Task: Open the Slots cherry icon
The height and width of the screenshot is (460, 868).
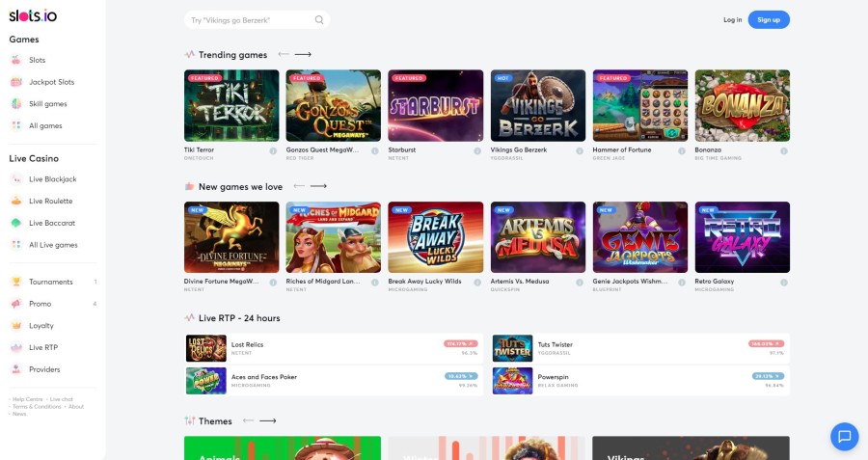Action: click(16, 60)
